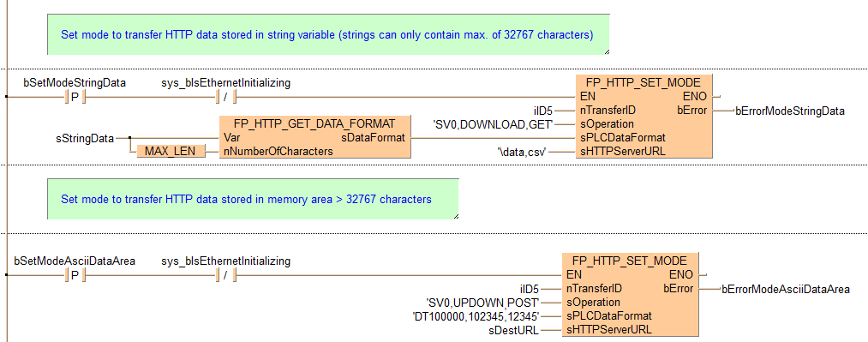Click the second negated sys_bIsEthernetInitializing contact
Image resolution: width=868 pixels, height=342 pixels.
(x=225, y=275)
